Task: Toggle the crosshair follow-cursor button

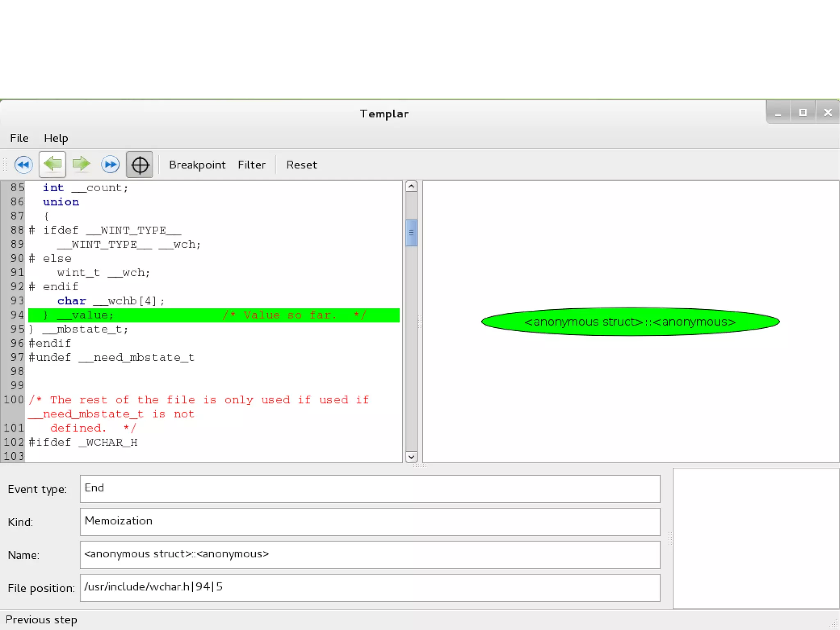Action: pyautogui.click(x=139, y=165)
